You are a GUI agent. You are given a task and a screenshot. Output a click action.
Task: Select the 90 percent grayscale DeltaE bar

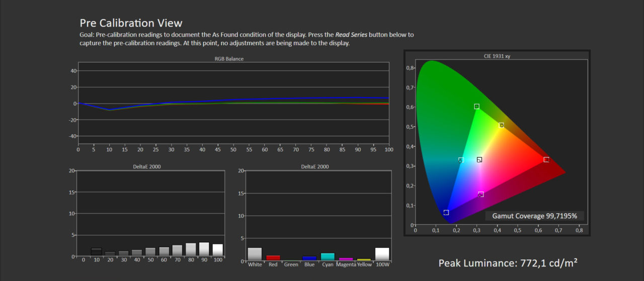204,249
